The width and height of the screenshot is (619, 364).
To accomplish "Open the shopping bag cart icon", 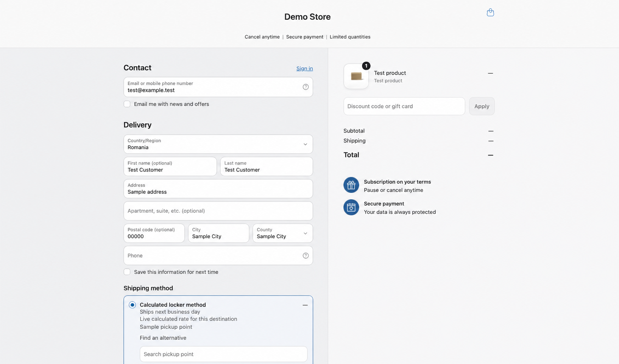I will coord(490,12).
